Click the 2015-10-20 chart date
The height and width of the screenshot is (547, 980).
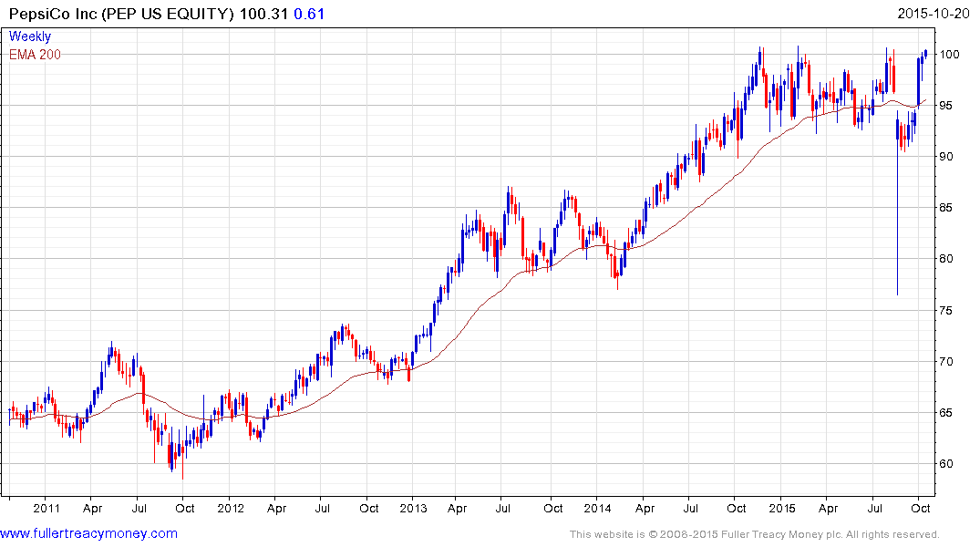[x=934, y=13]
